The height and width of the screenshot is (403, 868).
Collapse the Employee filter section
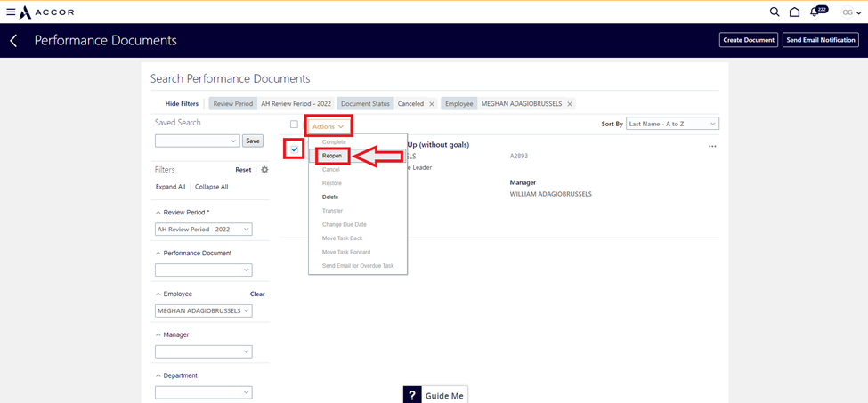(x=158, y=294)
